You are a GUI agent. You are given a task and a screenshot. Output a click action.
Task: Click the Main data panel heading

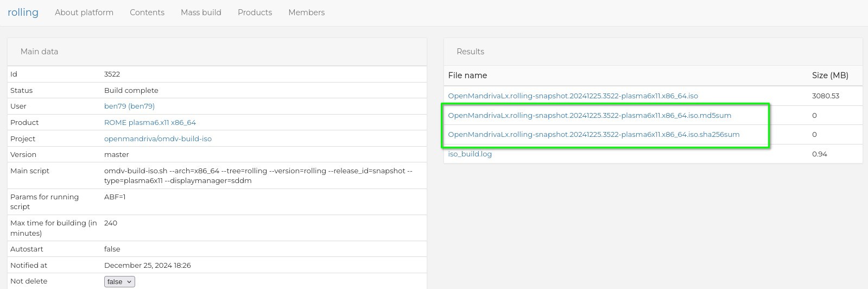(39, 52)
